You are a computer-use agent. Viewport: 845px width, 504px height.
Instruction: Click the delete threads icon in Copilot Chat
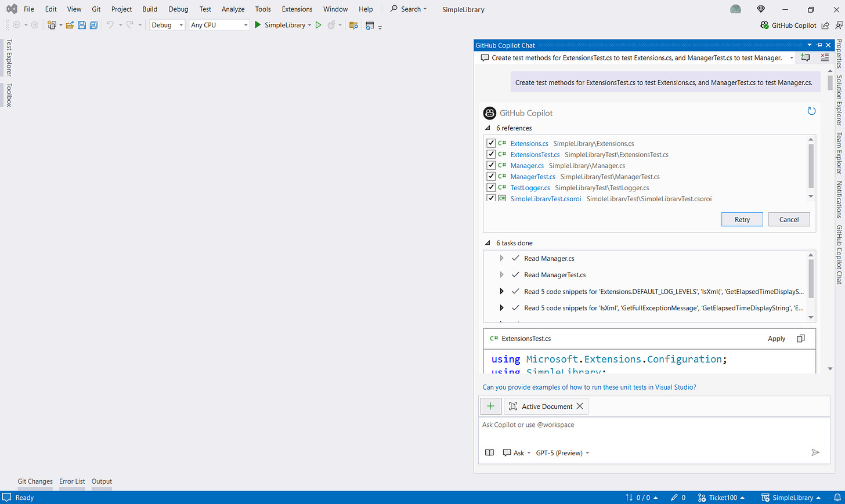click(825, 57)
